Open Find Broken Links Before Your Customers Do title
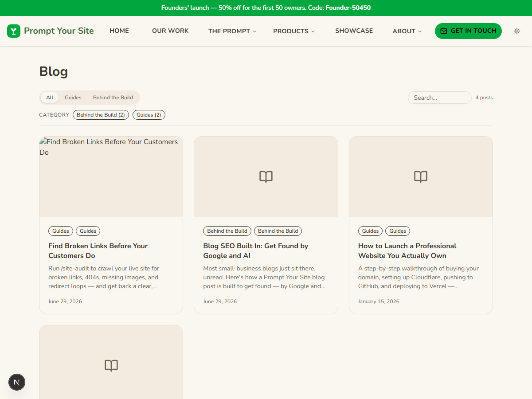Viewport: 532px width, 399px height. click(x=98, y=251)
